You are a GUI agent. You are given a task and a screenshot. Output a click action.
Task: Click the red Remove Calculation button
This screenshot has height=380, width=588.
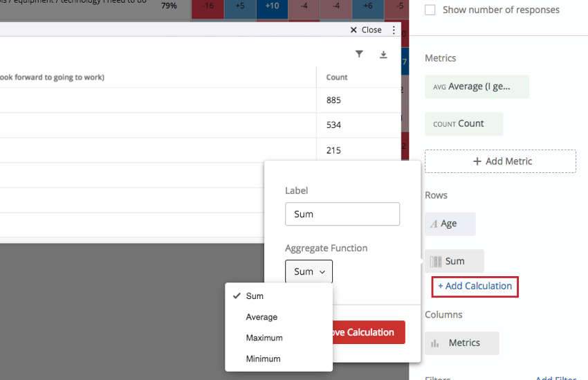[368, 332]
